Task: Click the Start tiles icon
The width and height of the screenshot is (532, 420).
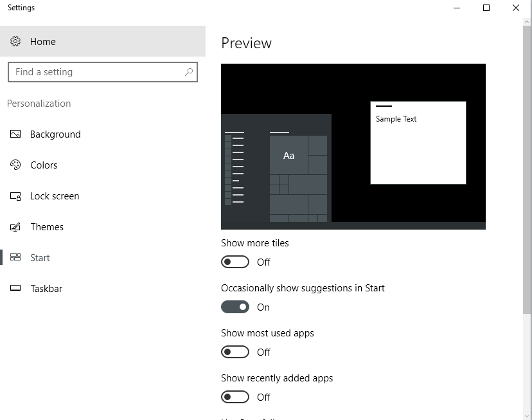Action: (x=15, y=257)
